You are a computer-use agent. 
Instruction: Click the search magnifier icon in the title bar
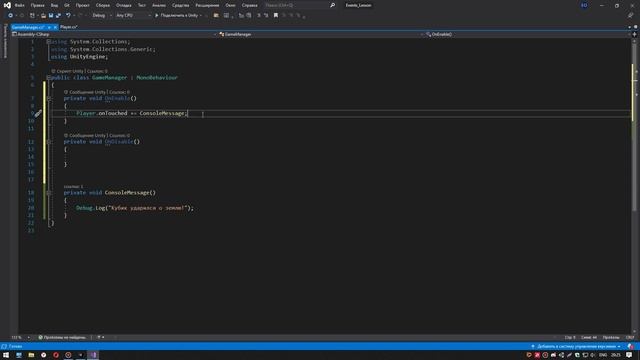point(333,5)
